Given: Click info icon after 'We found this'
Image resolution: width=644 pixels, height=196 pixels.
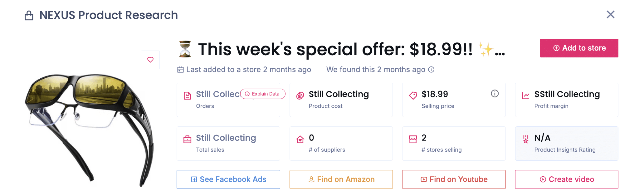Looking at the screenshot, I should pyautogui.click(x=431, y=70).
